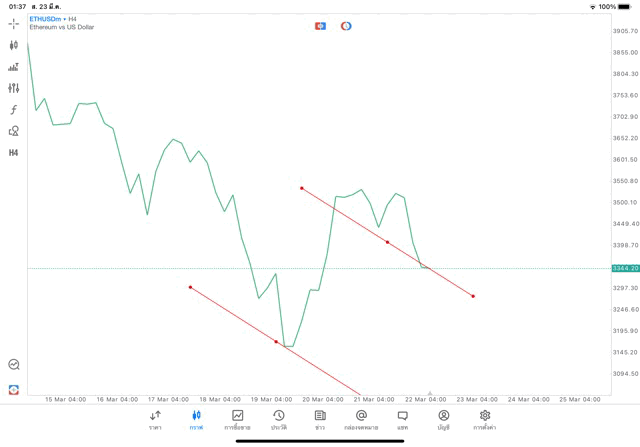
Task: Open the function (f) indicators icon
Action: click(x=14, y=109)
